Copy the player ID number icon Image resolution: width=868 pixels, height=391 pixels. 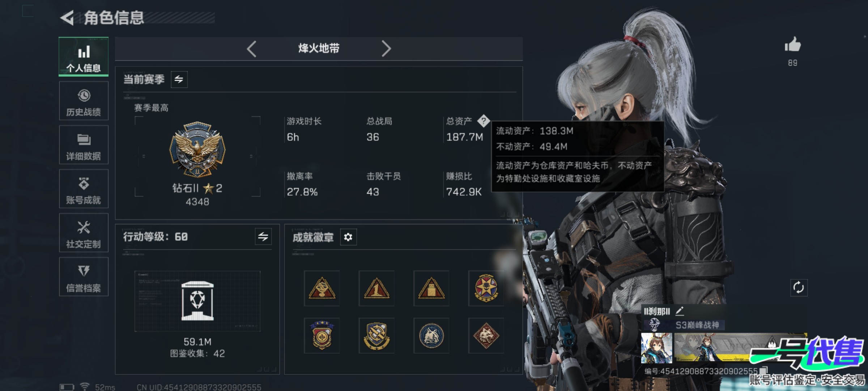[763, 370]
